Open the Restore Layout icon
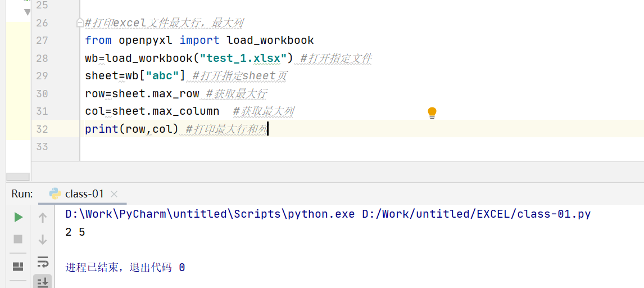The height and width of the screenshot is (288, 644). click(x=18, y=266)
